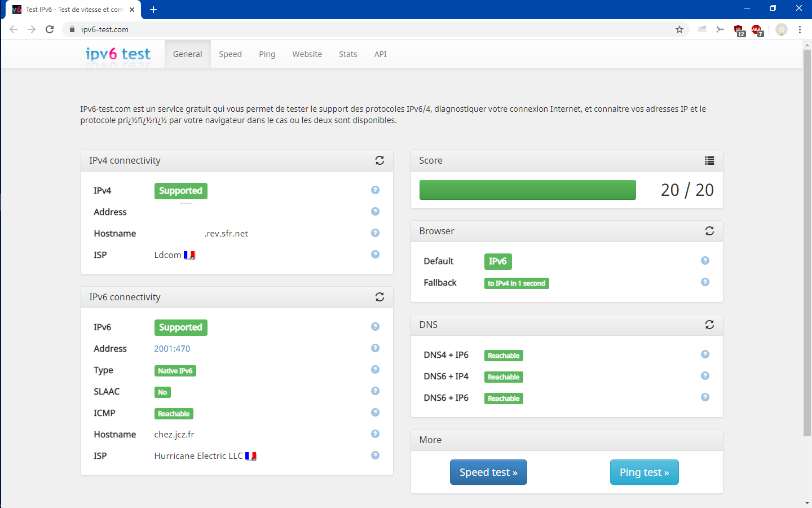Switch to the Speed tab
The width and height of the screenshot is (812, 508).
(x=230, y=54)
